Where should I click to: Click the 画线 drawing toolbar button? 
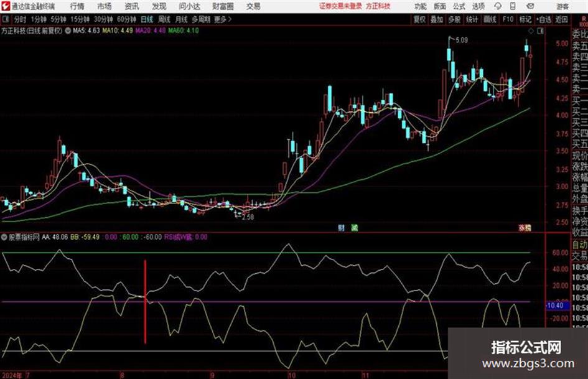(x=490, y=19)
